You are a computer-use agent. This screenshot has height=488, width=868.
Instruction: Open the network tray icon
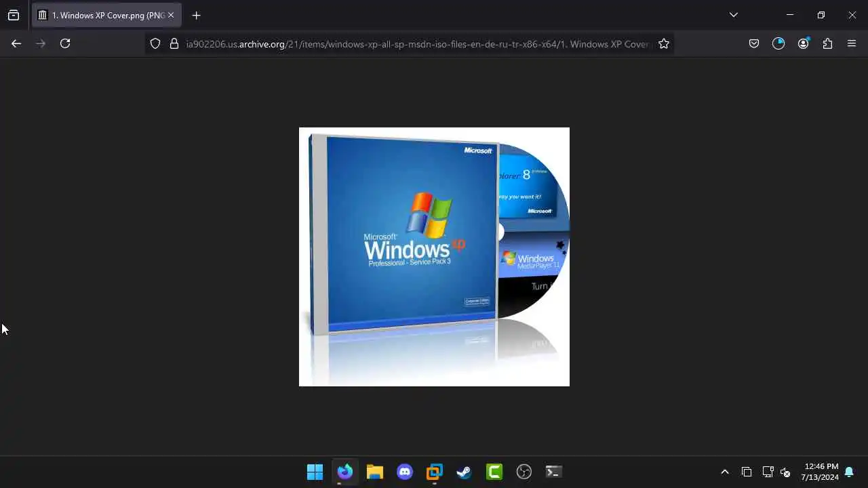pyautogui.click(x=768, y=472)
